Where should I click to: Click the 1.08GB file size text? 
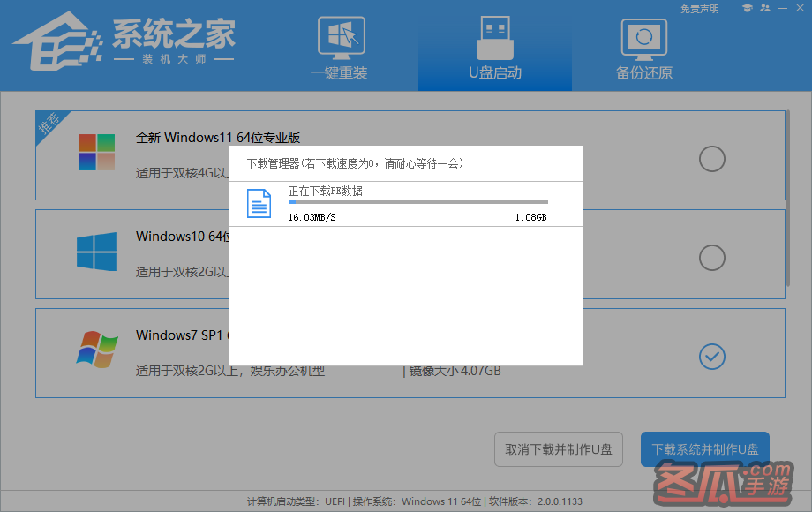click(530, 217)
